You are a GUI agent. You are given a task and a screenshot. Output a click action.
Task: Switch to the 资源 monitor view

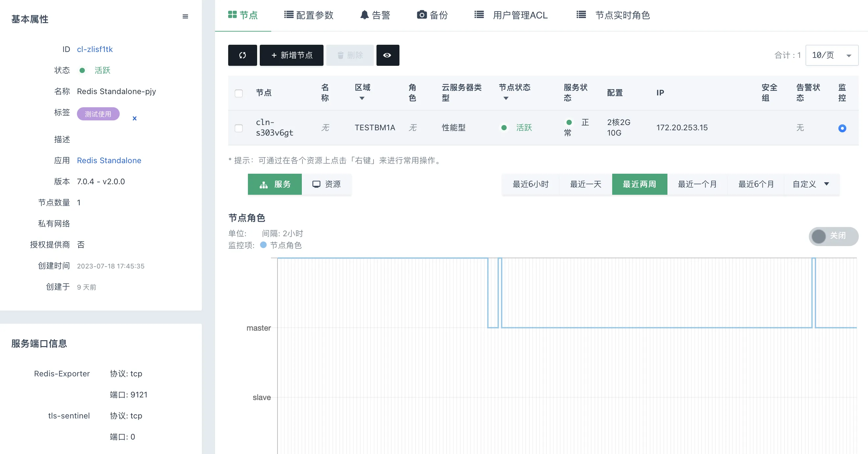[x=326, y=184]
